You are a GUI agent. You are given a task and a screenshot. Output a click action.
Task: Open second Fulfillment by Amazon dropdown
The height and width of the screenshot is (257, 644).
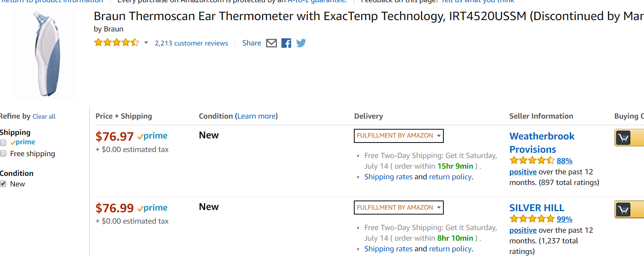click(x=399, y=208)
